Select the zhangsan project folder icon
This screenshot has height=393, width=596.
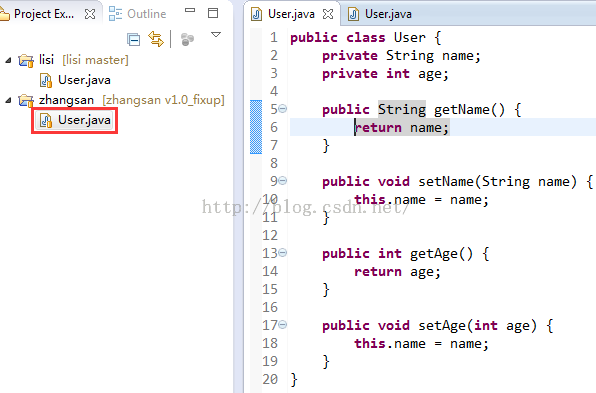(x=26, y=100)
